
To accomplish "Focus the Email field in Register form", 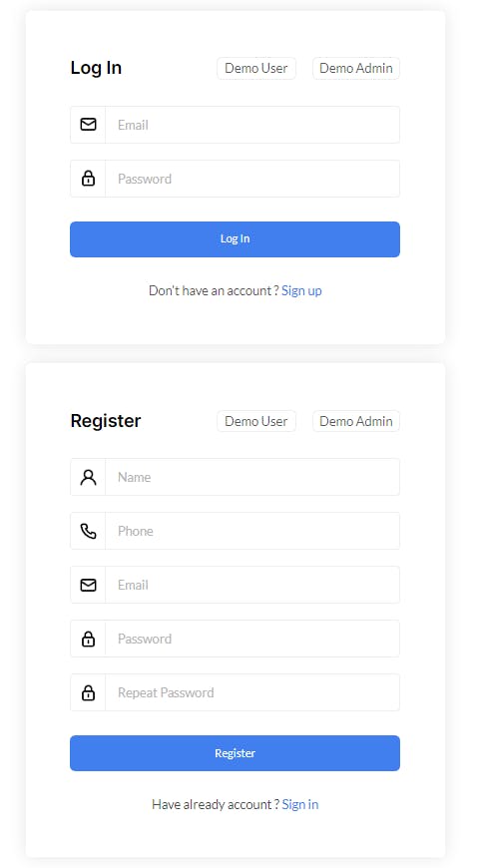I will [x=252, y=585].
